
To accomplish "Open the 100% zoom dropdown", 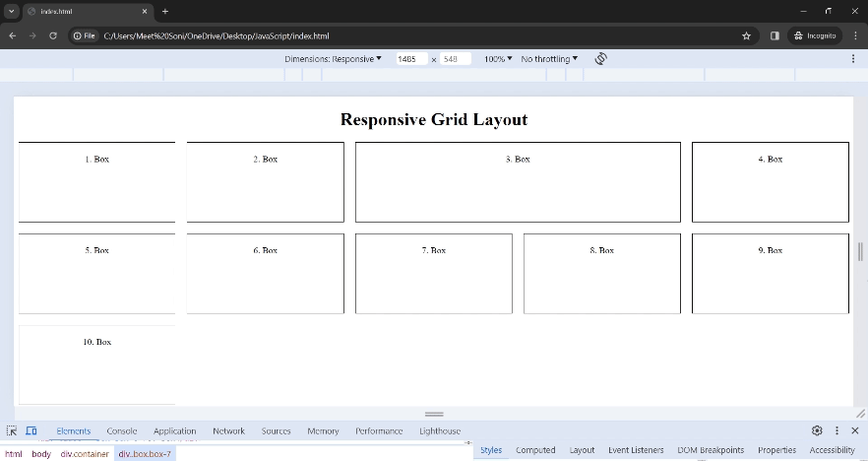I will coord(498,59).
